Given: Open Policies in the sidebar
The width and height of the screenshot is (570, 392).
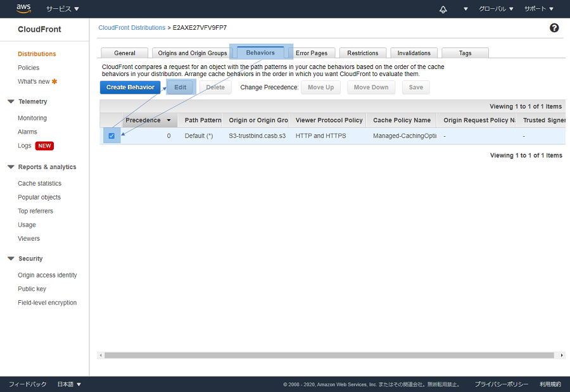Looking at the screenshot, I should (x=28, y=68).
